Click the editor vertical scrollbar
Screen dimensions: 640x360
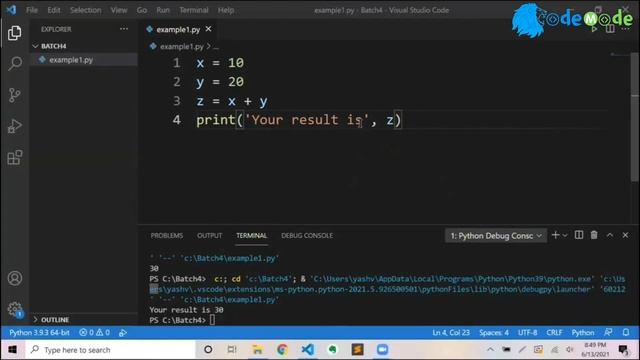635,116
